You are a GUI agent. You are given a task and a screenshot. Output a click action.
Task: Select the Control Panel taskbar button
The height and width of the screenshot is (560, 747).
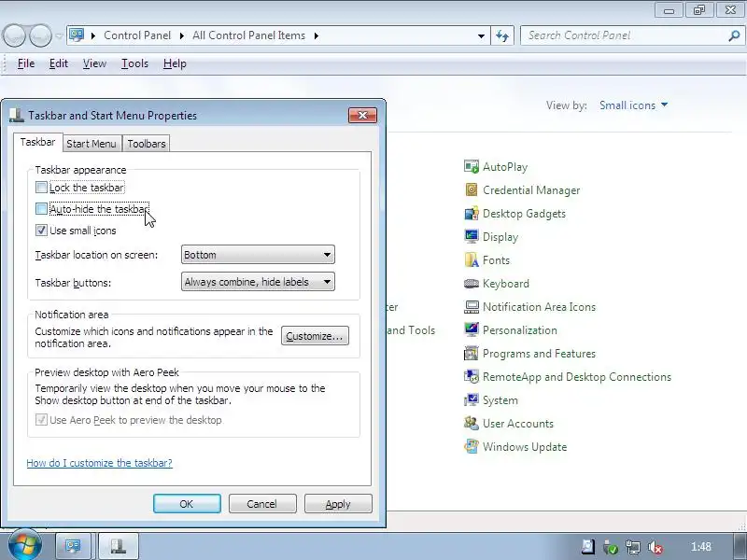74,546
